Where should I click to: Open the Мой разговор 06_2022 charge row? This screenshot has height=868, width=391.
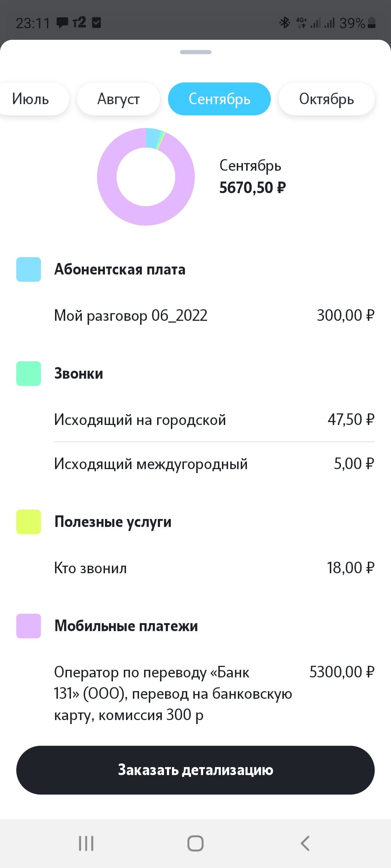tap(214, 315)
